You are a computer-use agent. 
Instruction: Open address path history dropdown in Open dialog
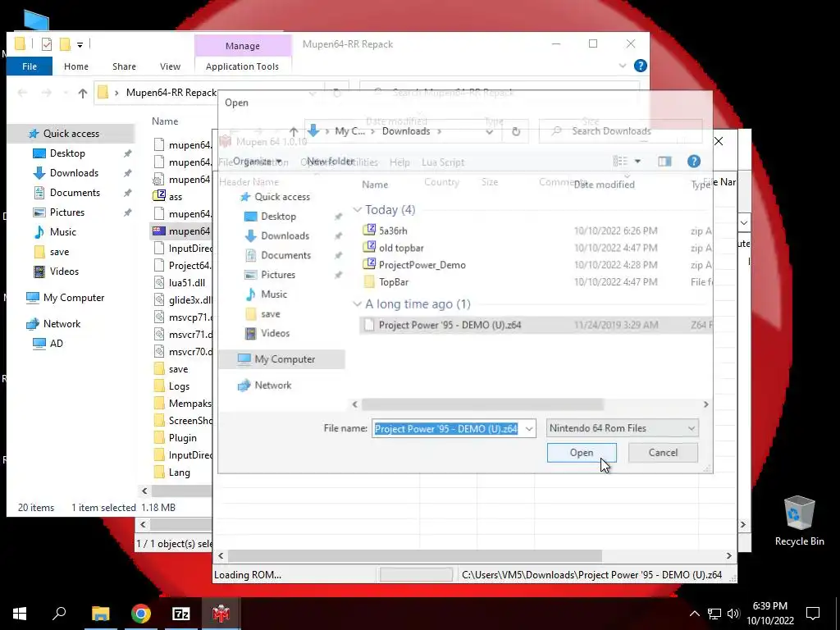(x=489, y=131)
